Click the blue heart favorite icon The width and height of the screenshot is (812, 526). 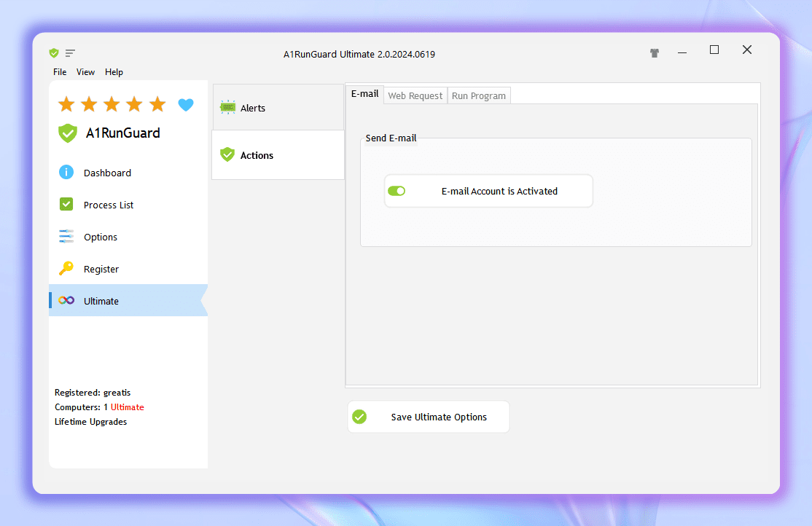[x=186, y=105]
